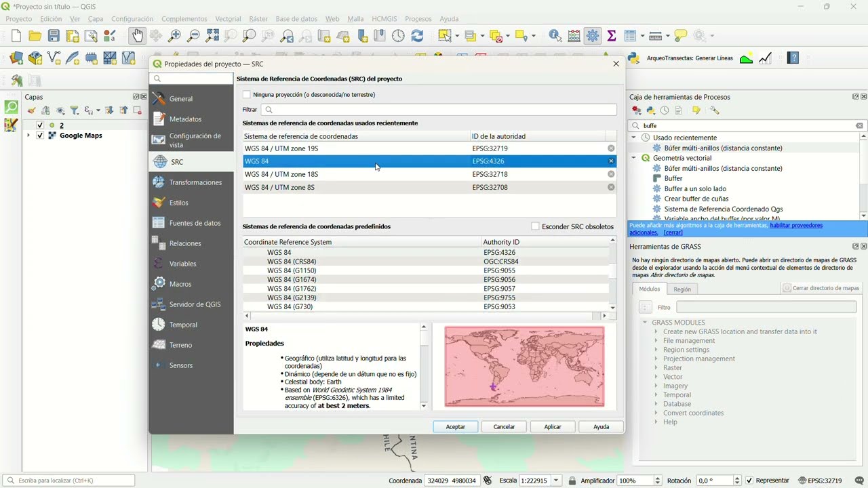Image resolution: width=868 pixels, height=488 pixels.
Task: Activate the Identify Features tool
Action: (555, 36)
